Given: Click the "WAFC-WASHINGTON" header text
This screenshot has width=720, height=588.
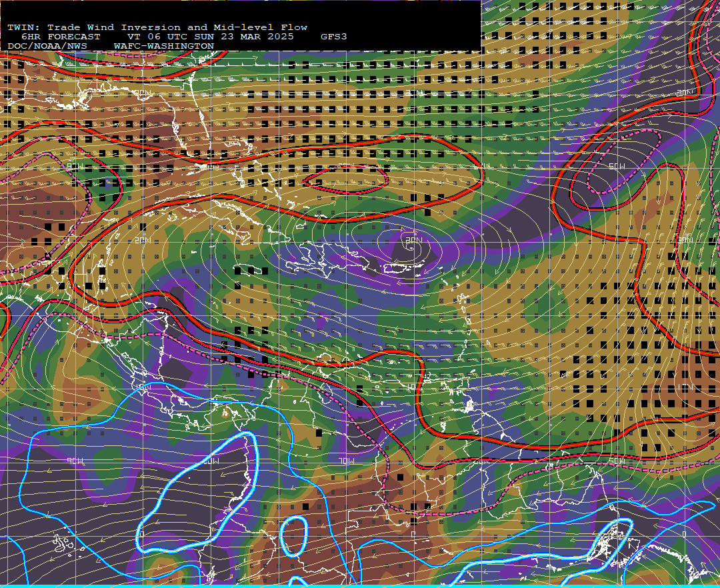Looking at the screenshot, I should pos(164,47).
